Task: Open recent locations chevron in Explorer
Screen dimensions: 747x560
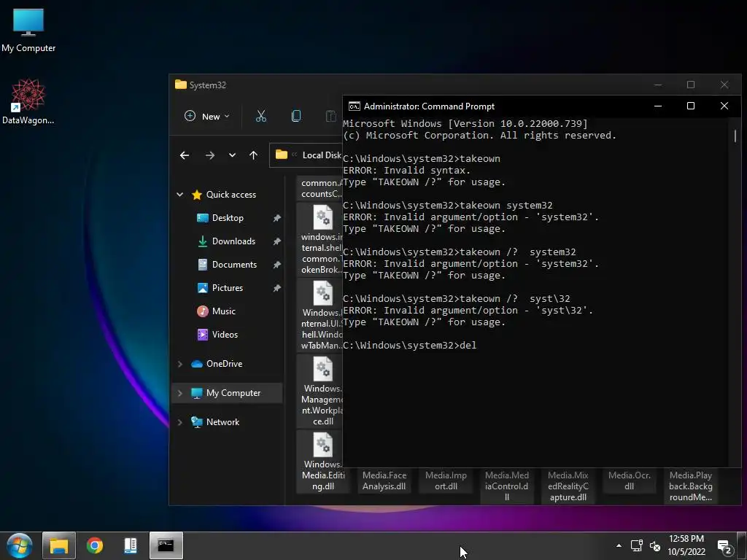Action: click(x=232, y=155)
